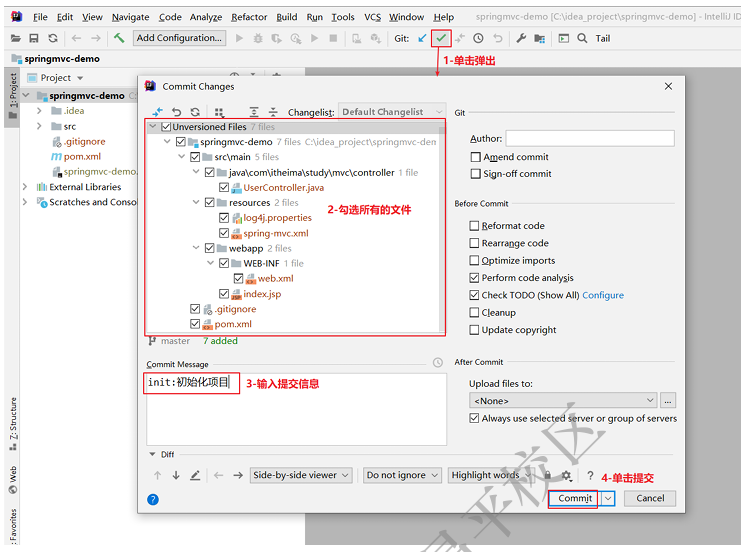Enable the Sign-off commit checkbox

(475, 174)
